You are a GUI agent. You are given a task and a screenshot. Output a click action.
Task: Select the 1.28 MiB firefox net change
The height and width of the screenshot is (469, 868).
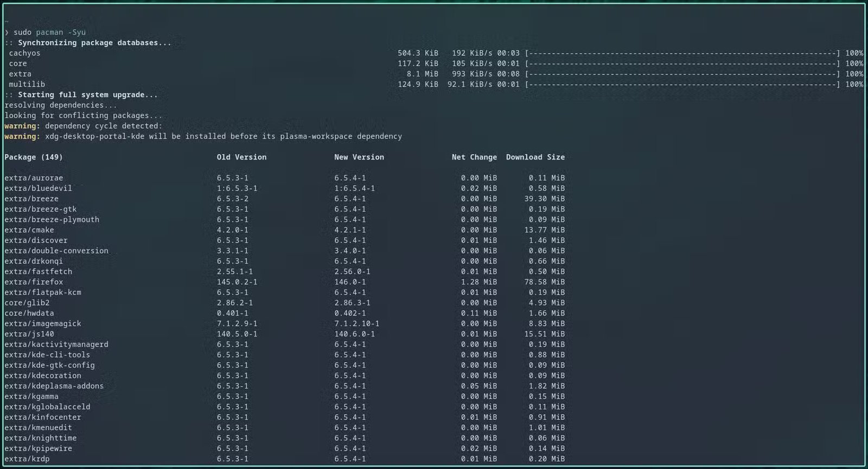tap(479, 282)
